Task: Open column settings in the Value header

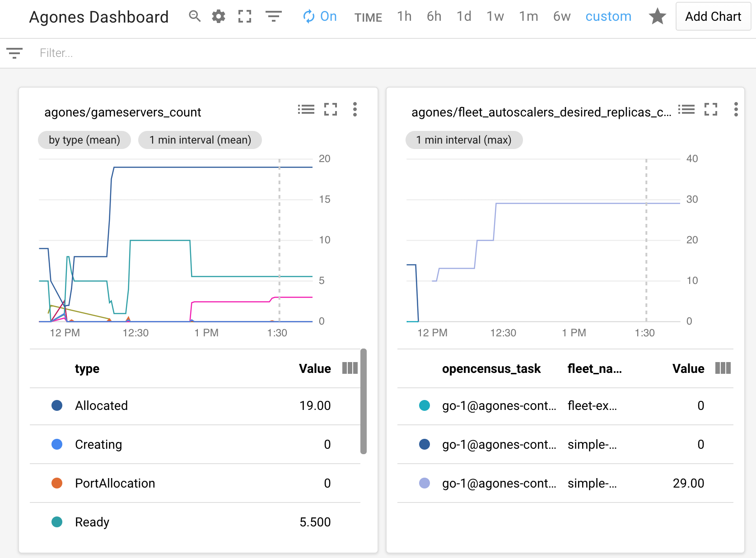Action: point(349,368)
